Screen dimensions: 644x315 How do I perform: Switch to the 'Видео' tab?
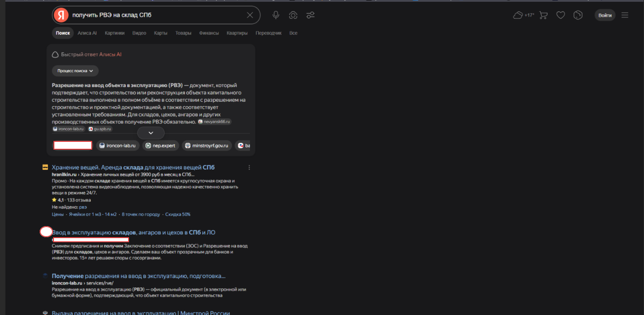tap(139, 33)
